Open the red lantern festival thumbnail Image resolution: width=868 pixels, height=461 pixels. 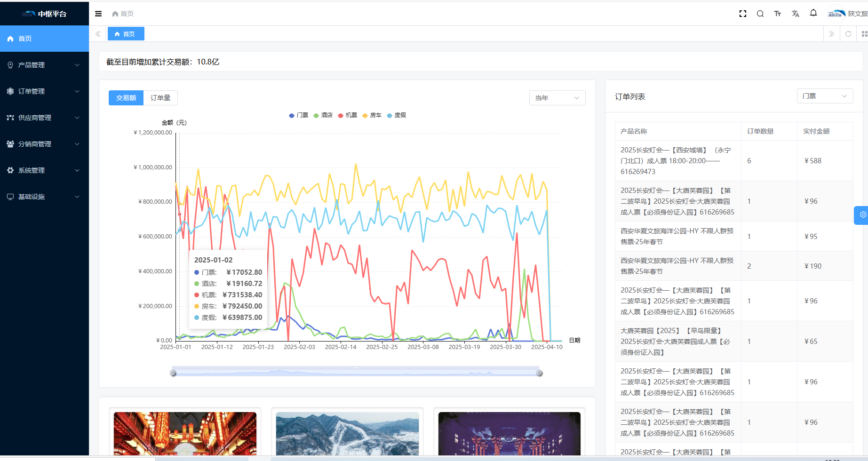point(185,433)
